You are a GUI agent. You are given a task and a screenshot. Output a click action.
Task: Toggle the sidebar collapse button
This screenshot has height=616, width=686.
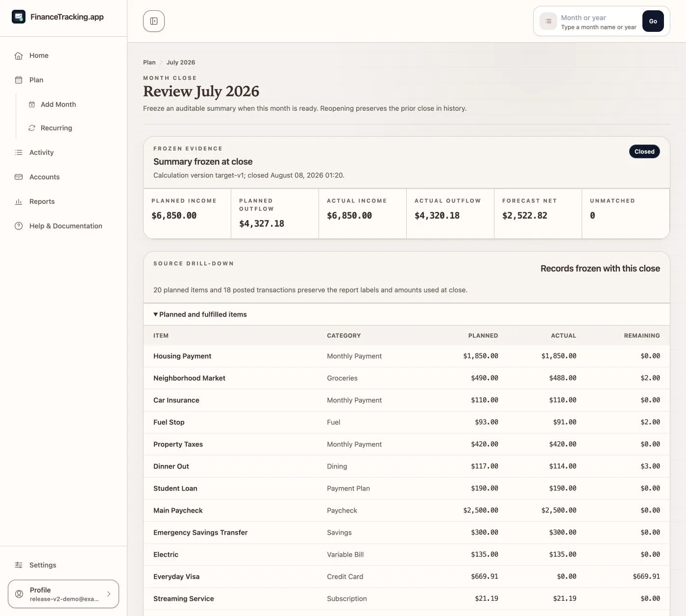154,21
